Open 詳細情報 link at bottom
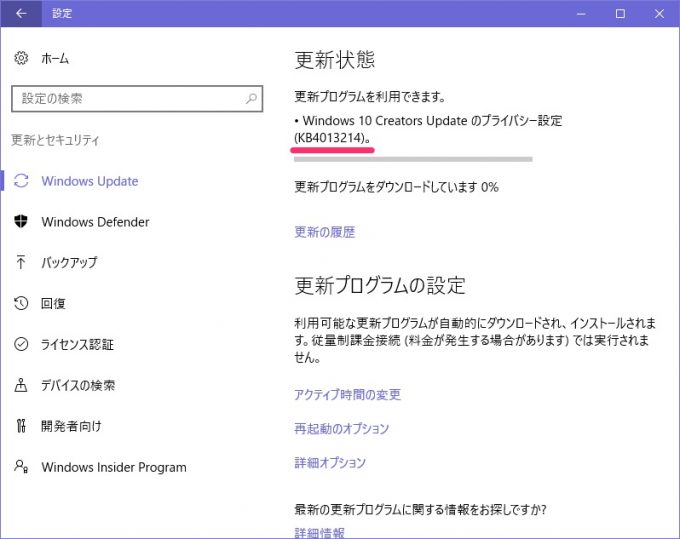This screenshot has height=539, width=680. coord(319,532)
